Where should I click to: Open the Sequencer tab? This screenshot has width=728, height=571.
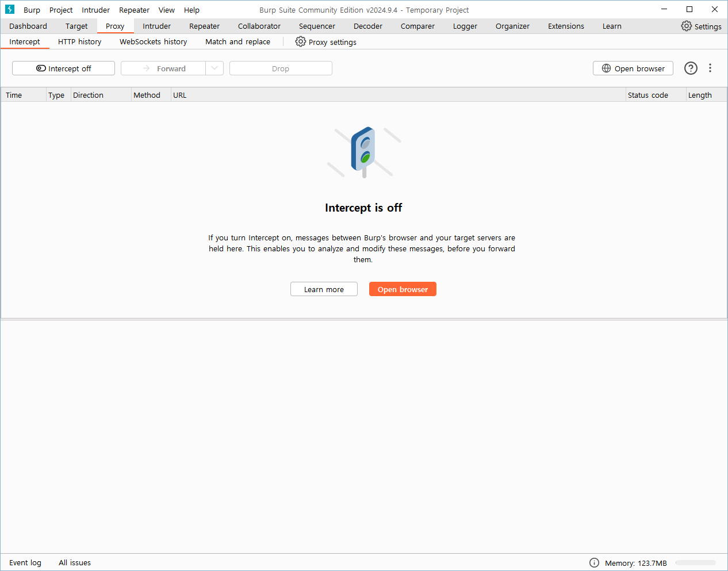point(317,26)
